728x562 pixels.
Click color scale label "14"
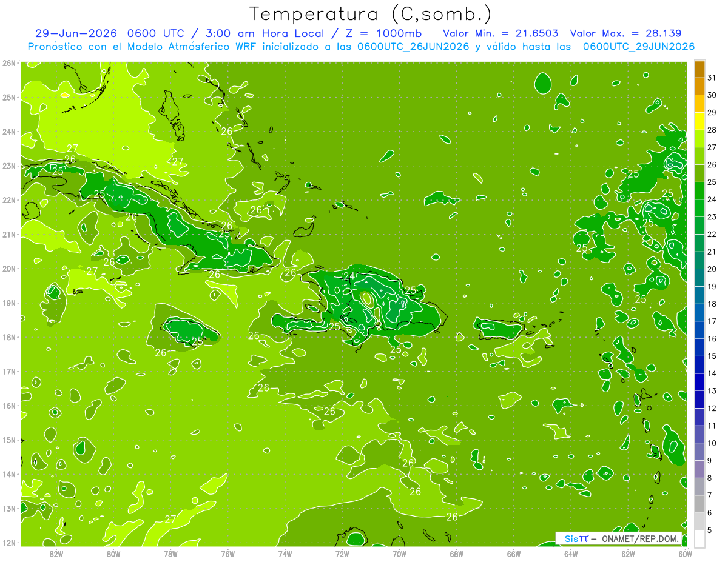[x=712, y=373]
